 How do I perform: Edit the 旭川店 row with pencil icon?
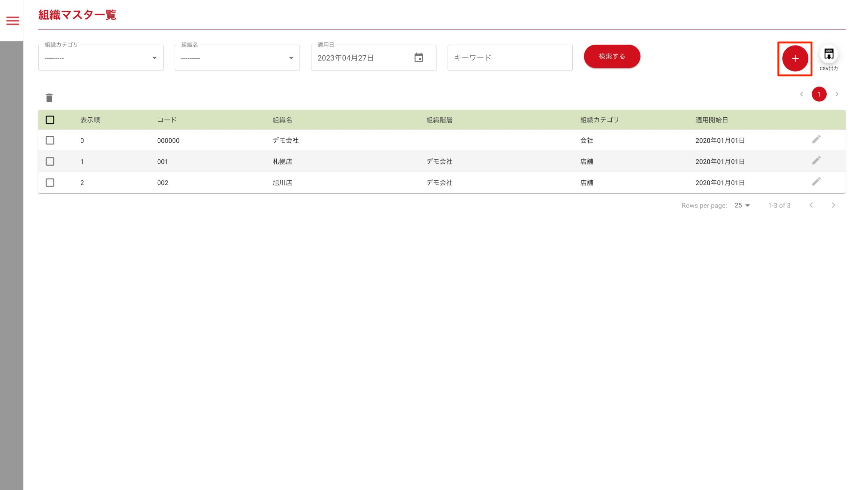(x=816, y=181)
